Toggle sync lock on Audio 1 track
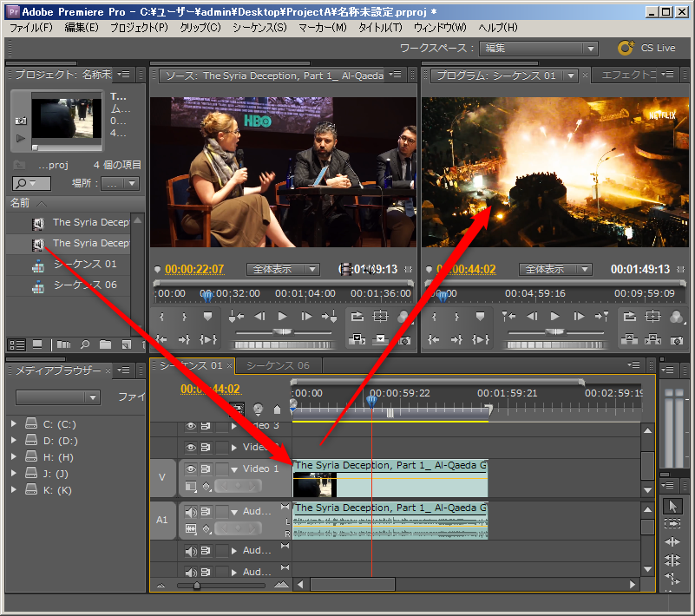Image resolution: width=695 pixels, height=616 pixels. (x=206, y=512)
